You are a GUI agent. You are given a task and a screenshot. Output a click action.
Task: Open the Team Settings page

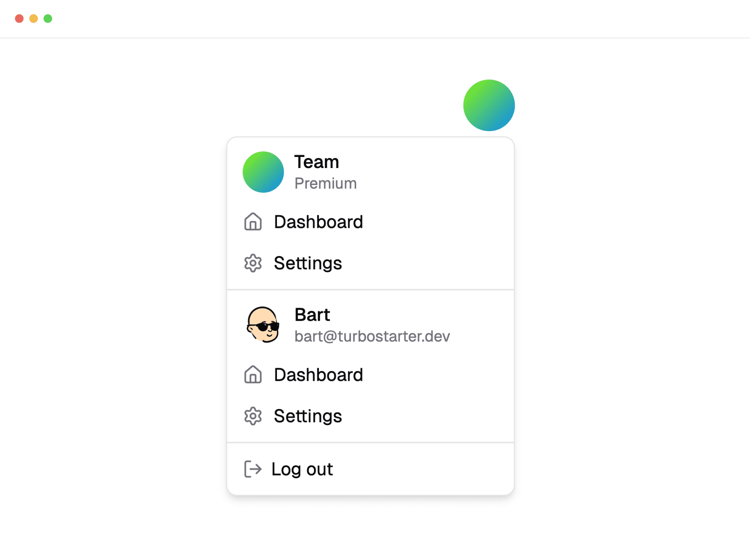tap(307, 263)
